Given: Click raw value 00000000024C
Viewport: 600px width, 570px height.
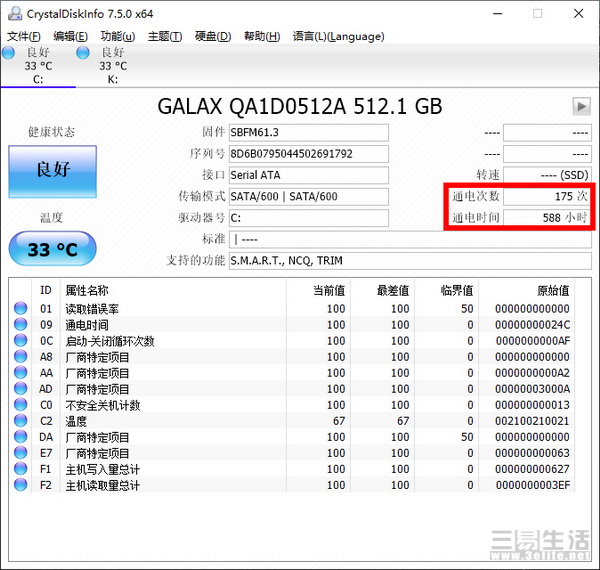Looking at the screenshot, I should (532, 325).
